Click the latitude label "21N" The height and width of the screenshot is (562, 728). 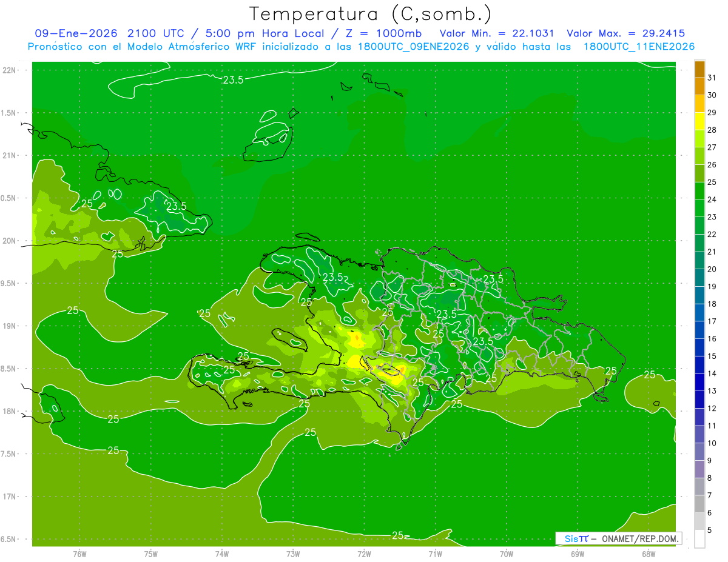pos(10,155)
